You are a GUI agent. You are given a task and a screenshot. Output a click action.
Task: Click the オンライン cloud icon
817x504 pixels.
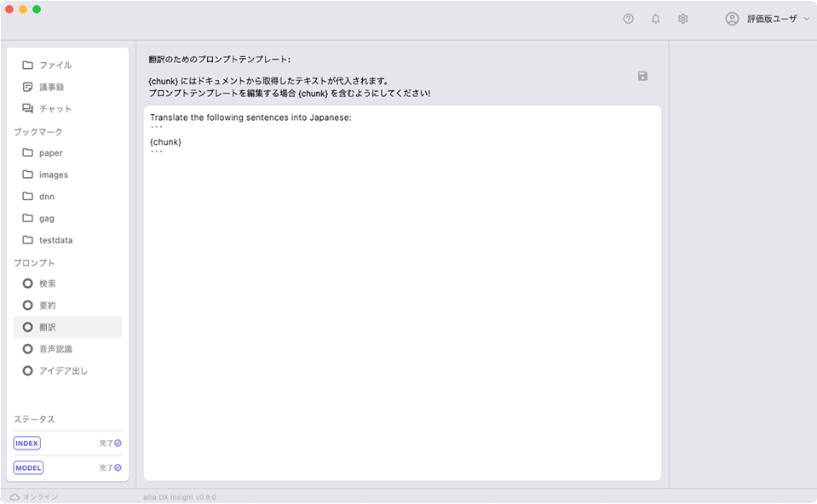(14, 497)
